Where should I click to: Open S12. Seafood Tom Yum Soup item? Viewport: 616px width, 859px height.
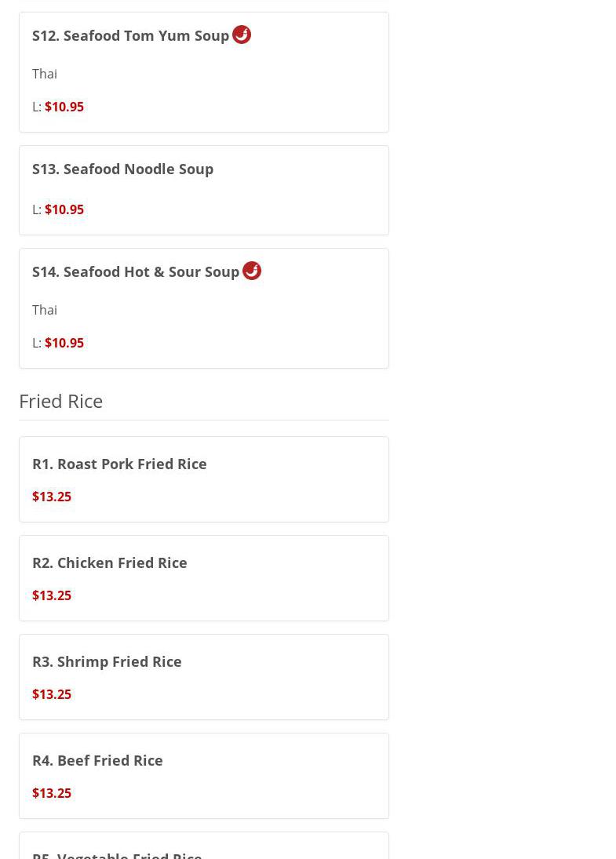(130, 36)
